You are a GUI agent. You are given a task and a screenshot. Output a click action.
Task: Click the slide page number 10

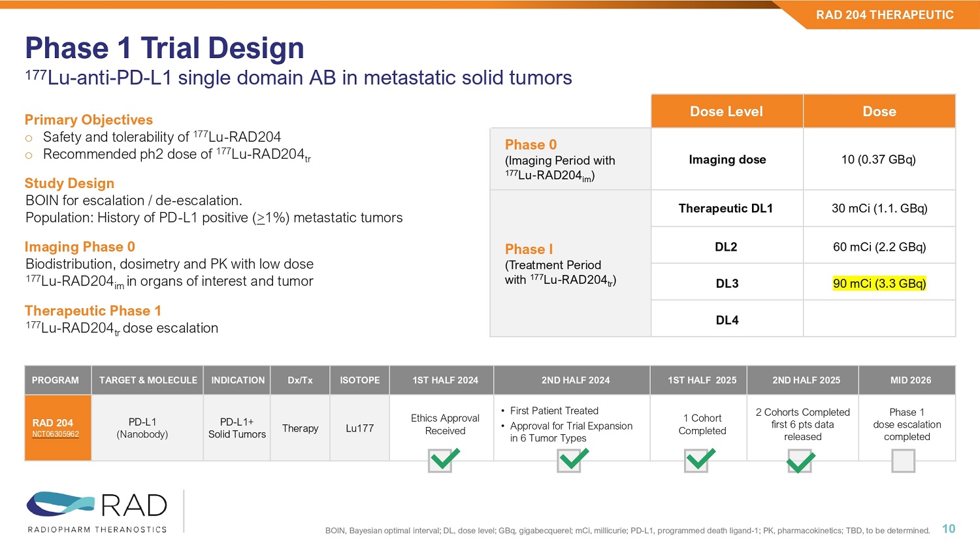pyautogui.click(x=948, y=529)
